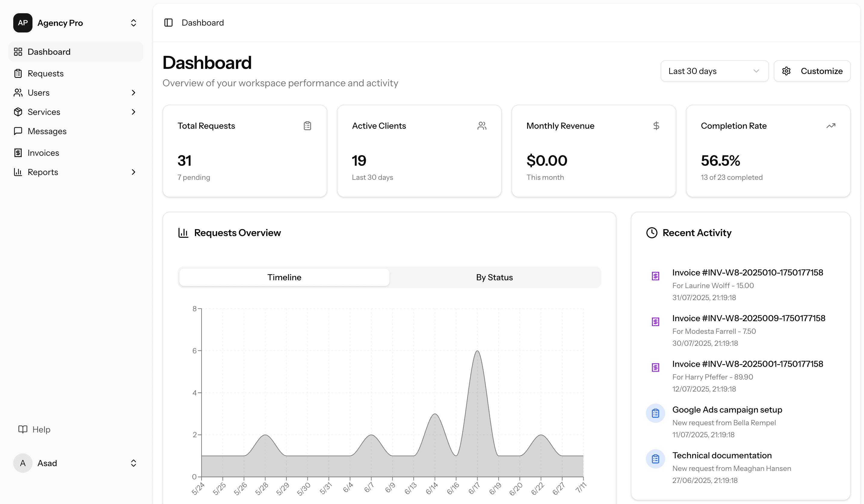
Task: Toggle the sidebar with the panel icon
Action: [x=168, y=22]
